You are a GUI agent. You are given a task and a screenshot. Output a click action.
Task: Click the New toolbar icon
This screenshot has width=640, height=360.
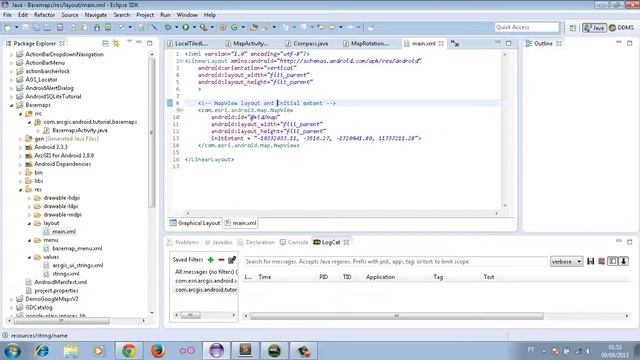tap(8, 27)
